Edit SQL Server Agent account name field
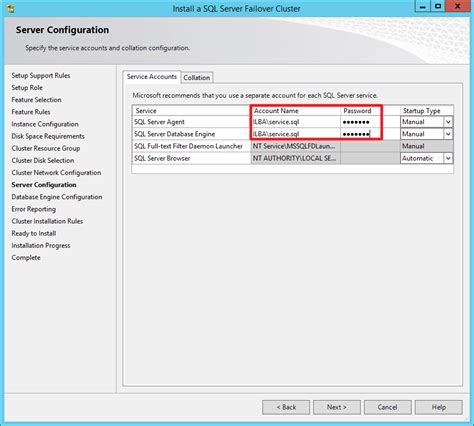Viewport: 474px width, 426px height. point(295,122)
